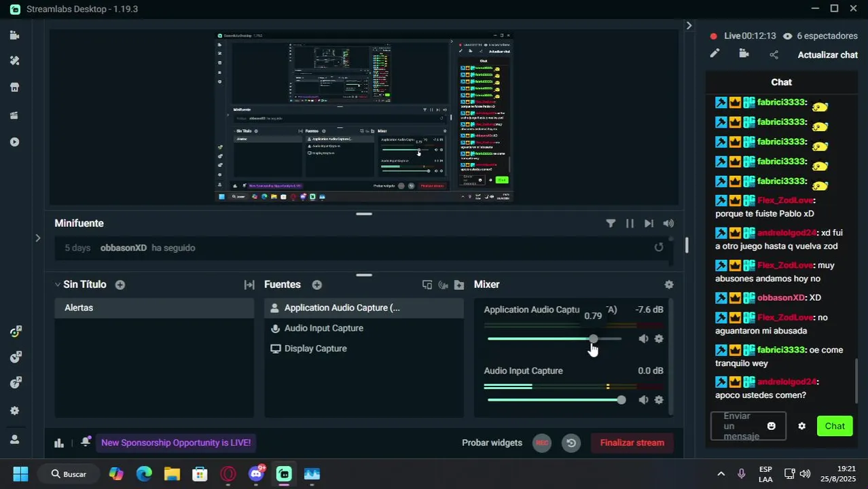Click obbasonXD in Minifuente event

coord(124,248)
